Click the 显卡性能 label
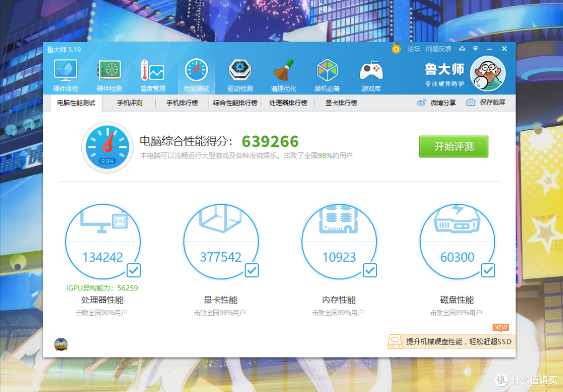The image size is (563, 392). pyautogui.click(x=221, y=300)
